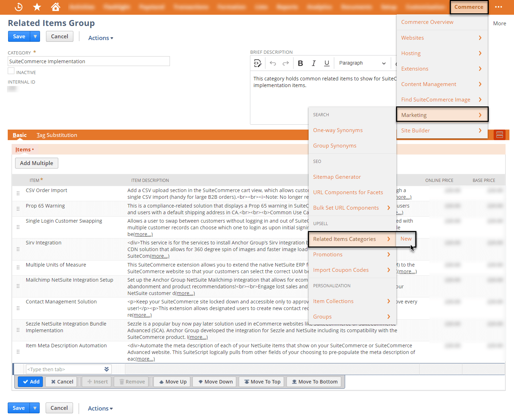Click the Category input field
This screenshot has height=420, width=514.
[89, 61]
